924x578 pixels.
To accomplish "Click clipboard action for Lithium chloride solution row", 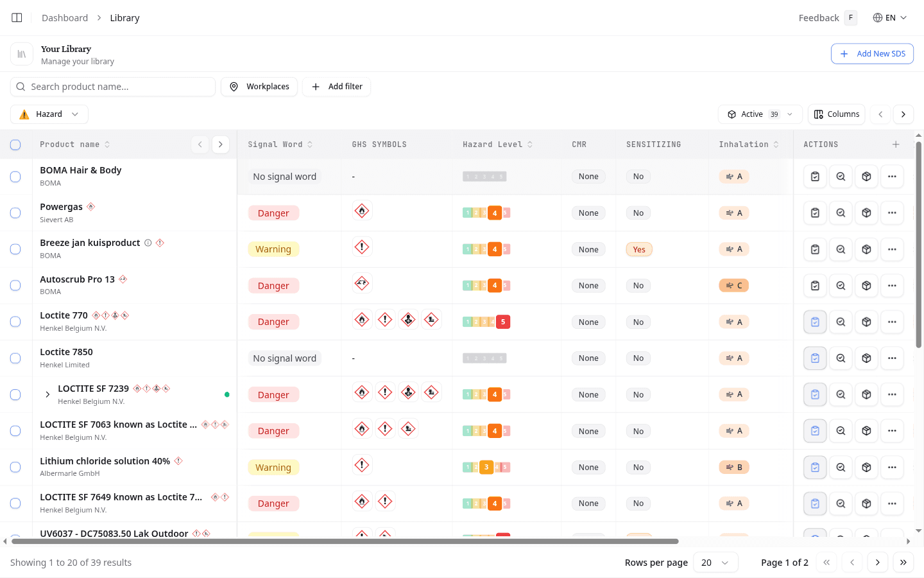I will coord(815,467).
